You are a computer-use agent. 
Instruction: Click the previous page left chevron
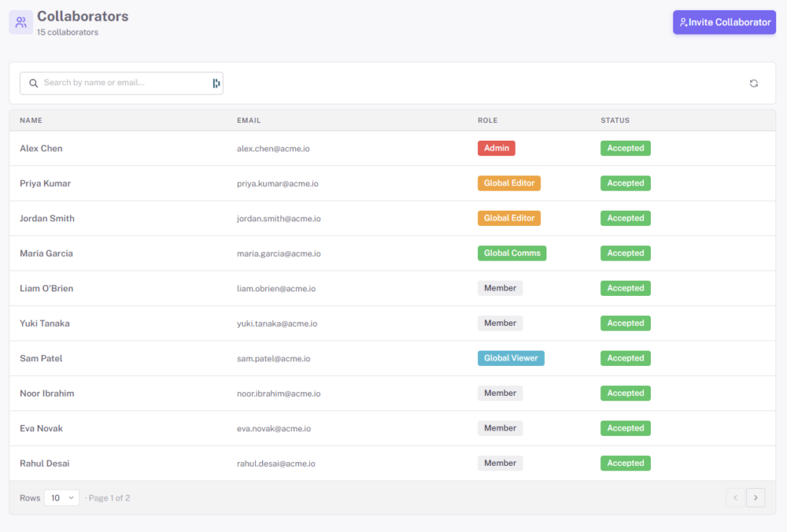[x=736, y=497]
